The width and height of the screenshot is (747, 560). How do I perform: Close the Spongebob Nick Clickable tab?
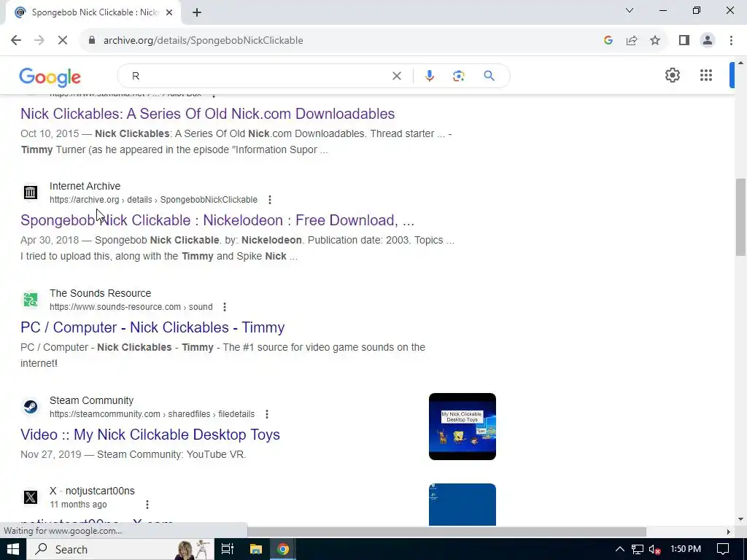point(169,13)
